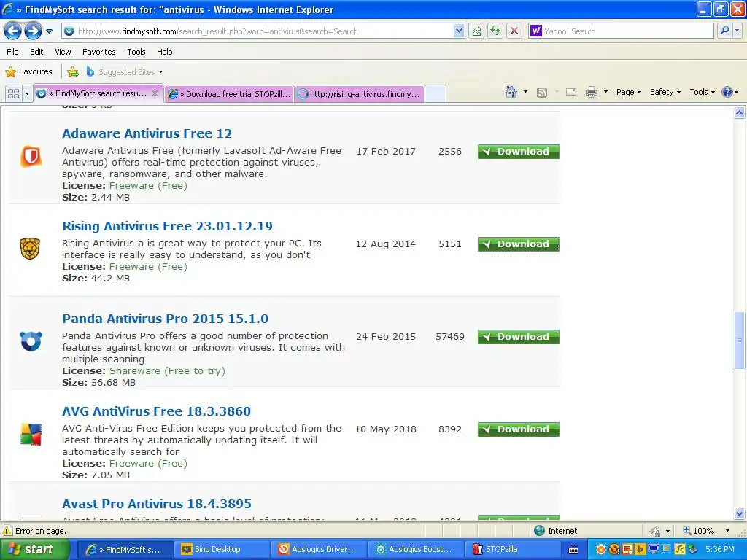
Task: Open the Tools menu in the menu bar
Action: (136, 52)
